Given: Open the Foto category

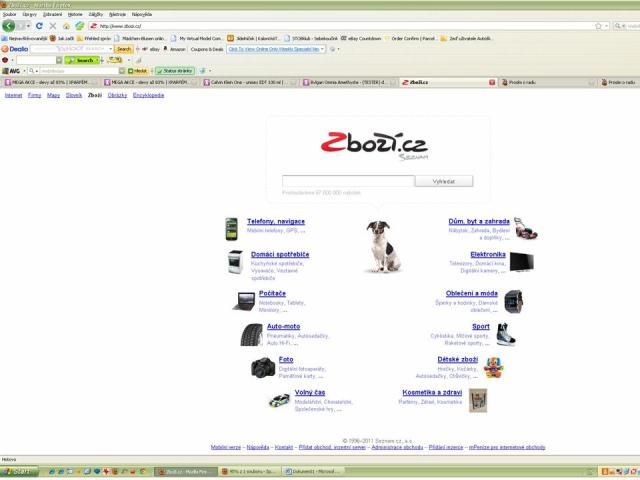Looking at the screenshot, I should point(286,360).
